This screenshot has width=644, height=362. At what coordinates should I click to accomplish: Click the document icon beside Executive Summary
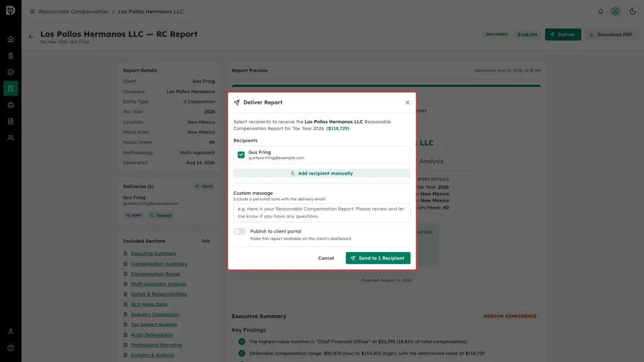pos(125,254)
